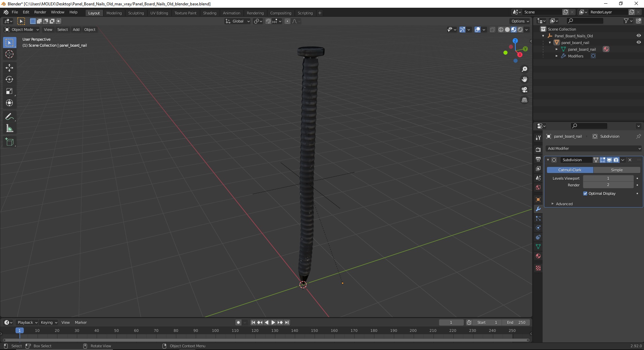Open the viewport Add menu
This screenshot has width=644, height=350.
76,30
